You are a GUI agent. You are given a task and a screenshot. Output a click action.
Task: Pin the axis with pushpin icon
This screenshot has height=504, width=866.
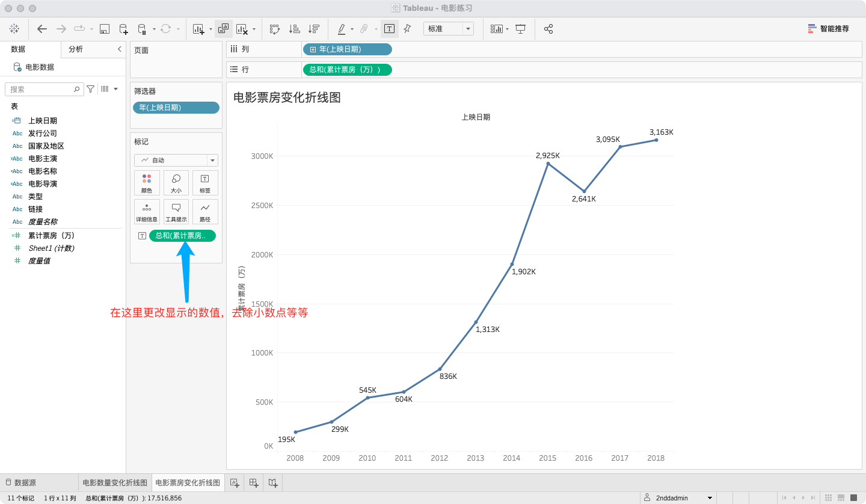pyautogui.click(x=407, y=28)
